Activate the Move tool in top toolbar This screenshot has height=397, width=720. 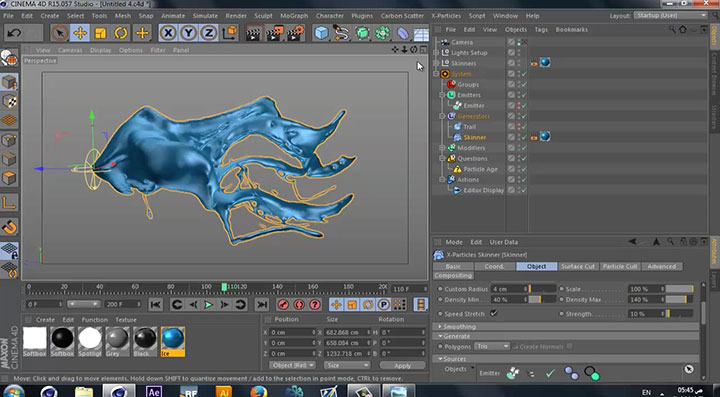tap(80, 33)
